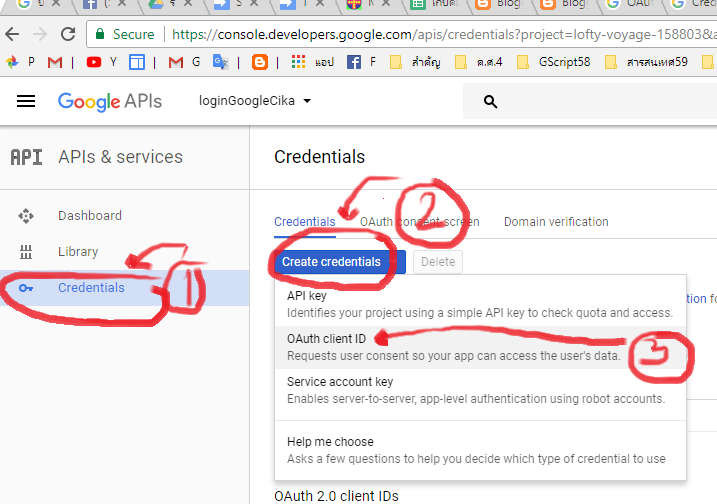Viewport: 717px width, 504px height.
Task: Click the browser forward arrow
Action: click(40, 34)
